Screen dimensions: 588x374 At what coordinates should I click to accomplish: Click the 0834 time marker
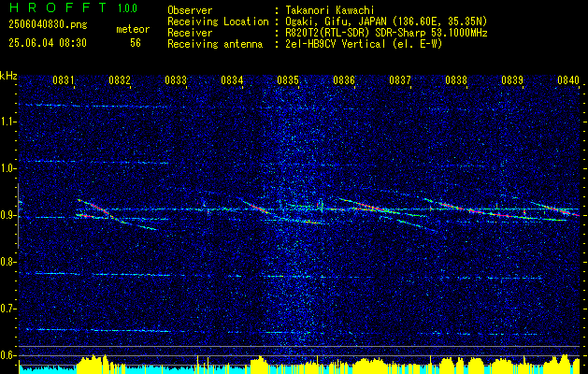click(232, 79)
